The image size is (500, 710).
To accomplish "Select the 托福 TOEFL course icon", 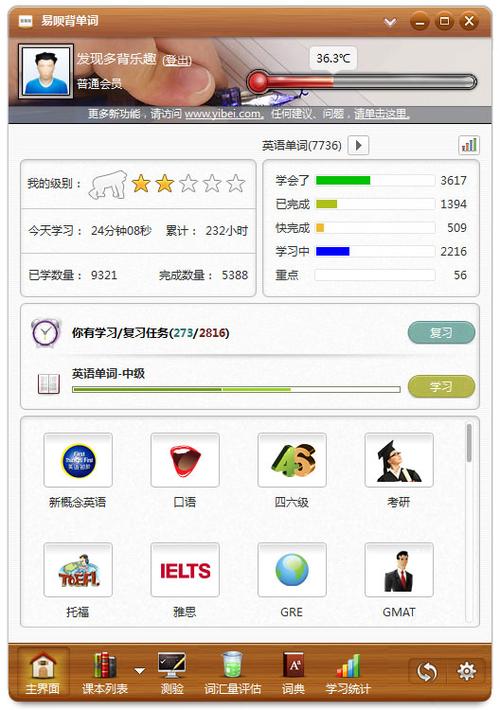I will click(x=78, y=570).
